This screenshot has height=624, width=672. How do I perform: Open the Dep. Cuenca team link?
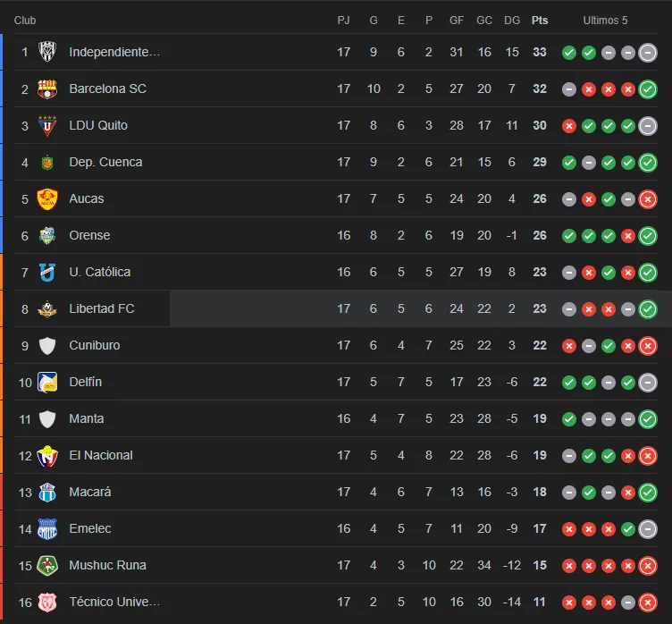tap(105, 162)
